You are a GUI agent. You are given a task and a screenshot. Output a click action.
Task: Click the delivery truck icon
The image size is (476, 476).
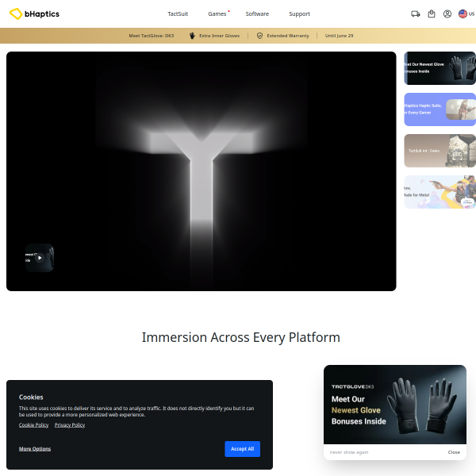click(x=415, y=13)
